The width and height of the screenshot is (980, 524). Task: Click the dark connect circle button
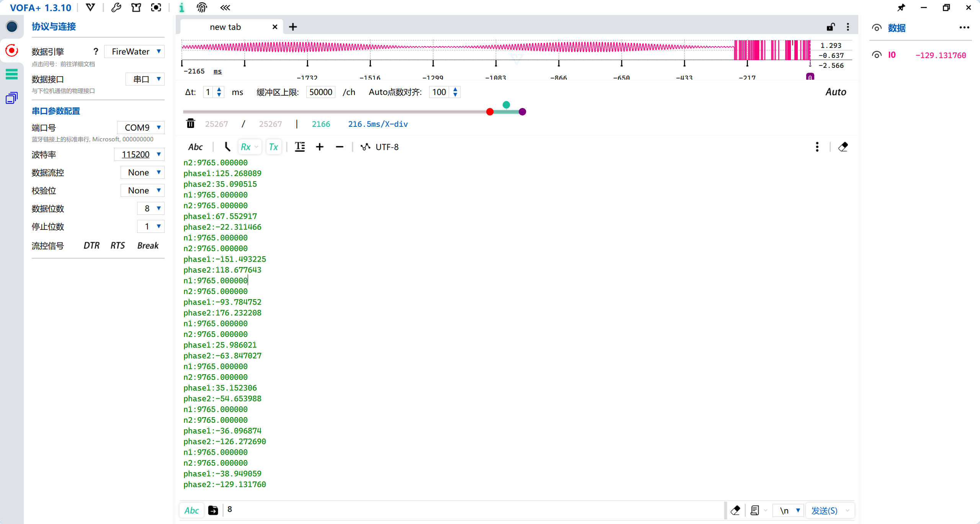12,26
